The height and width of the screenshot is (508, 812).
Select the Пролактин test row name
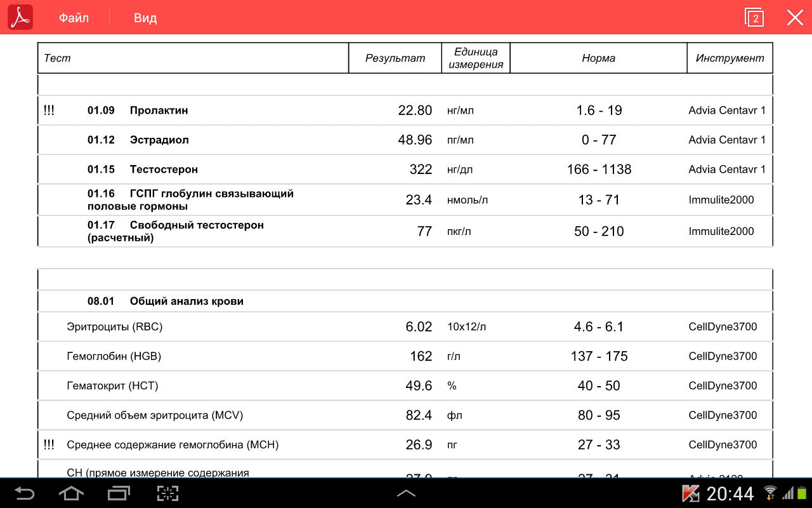[x=159, y=110]
